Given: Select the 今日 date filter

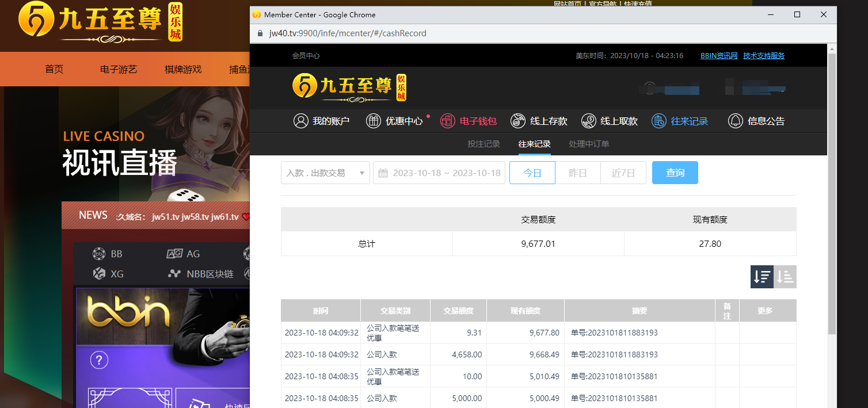Looking at the screenshot, I should click(x=532, y=173).
